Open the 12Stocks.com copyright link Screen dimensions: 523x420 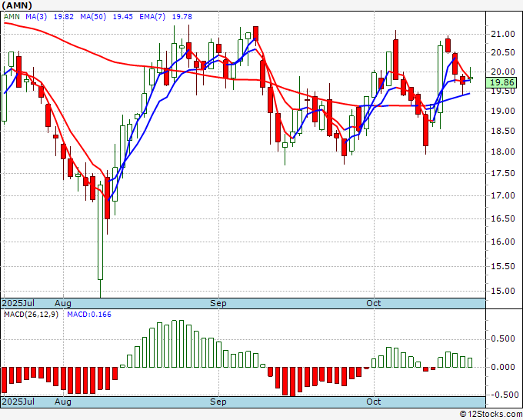pos(491,415)
